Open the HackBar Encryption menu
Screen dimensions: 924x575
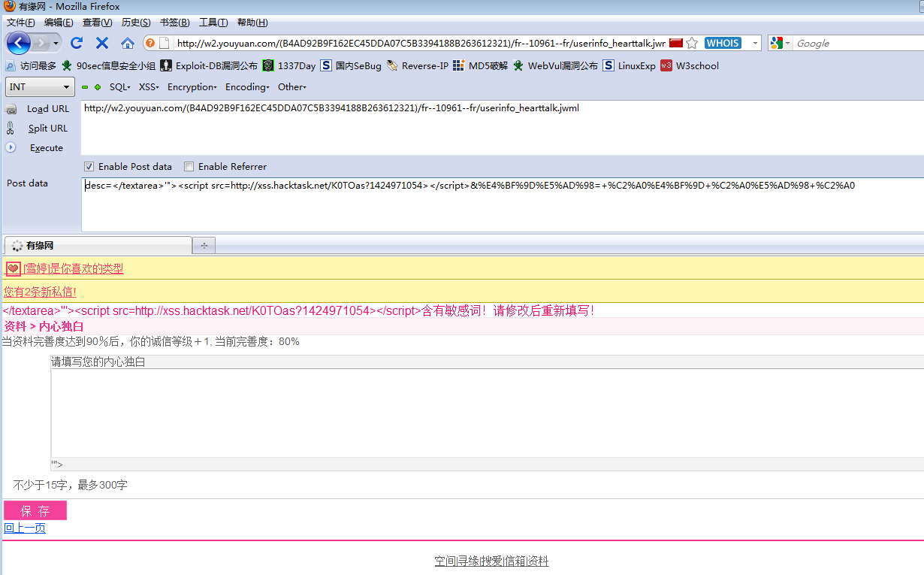[192, 87]
